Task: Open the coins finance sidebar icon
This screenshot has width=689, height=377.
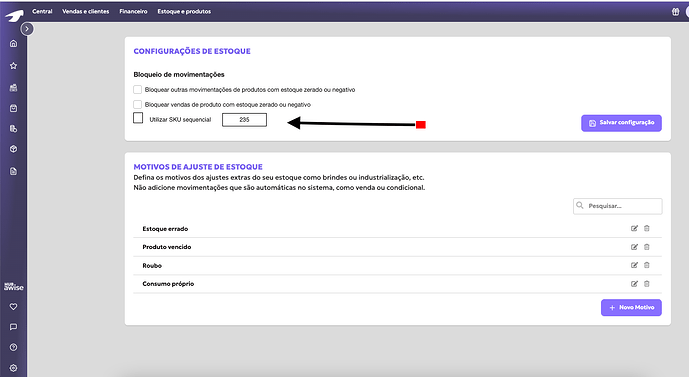Action: point(14,129)
